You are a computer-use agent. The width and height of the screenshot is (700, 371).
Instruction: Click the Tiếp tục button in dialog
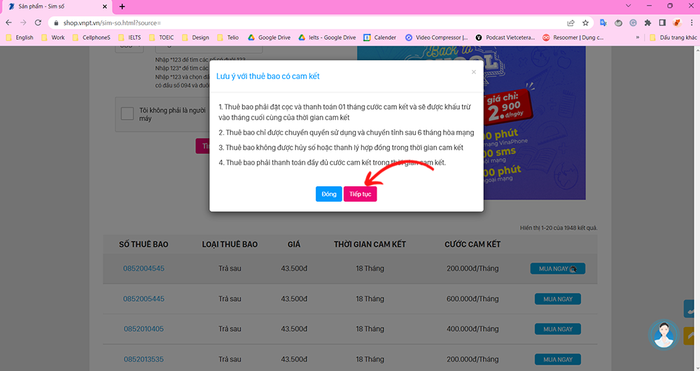click(360, 194)
